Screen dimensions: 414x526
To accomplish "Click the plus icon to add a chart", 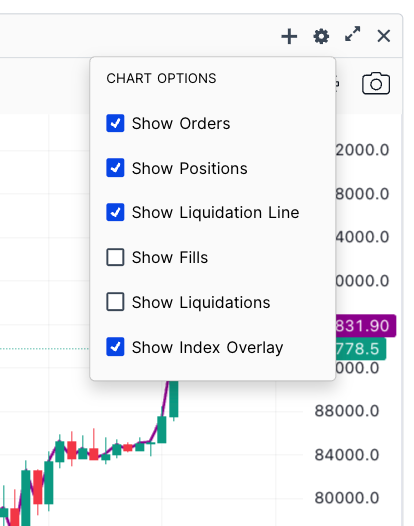I will click(289, 36).
